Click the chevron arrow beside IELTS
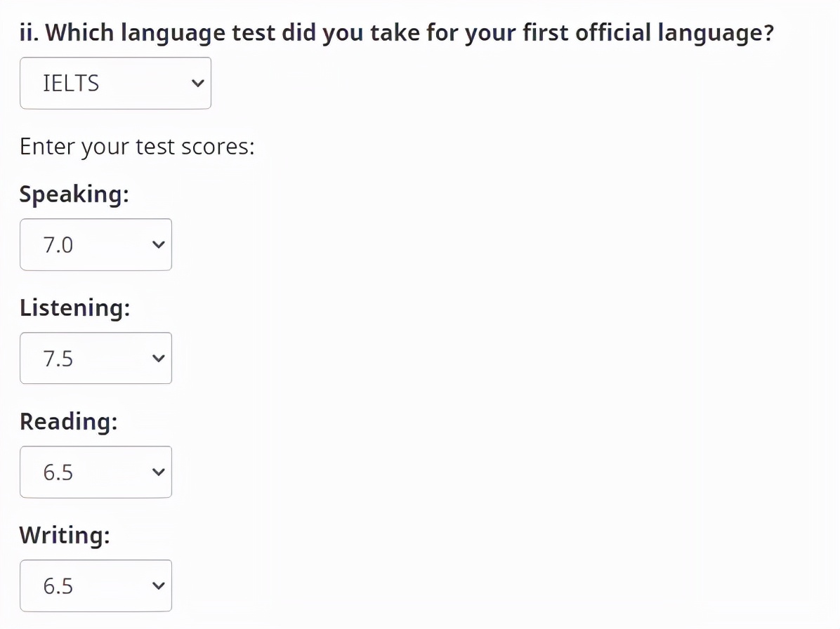This screenshot has width=840, height=629. pos(197,84)
